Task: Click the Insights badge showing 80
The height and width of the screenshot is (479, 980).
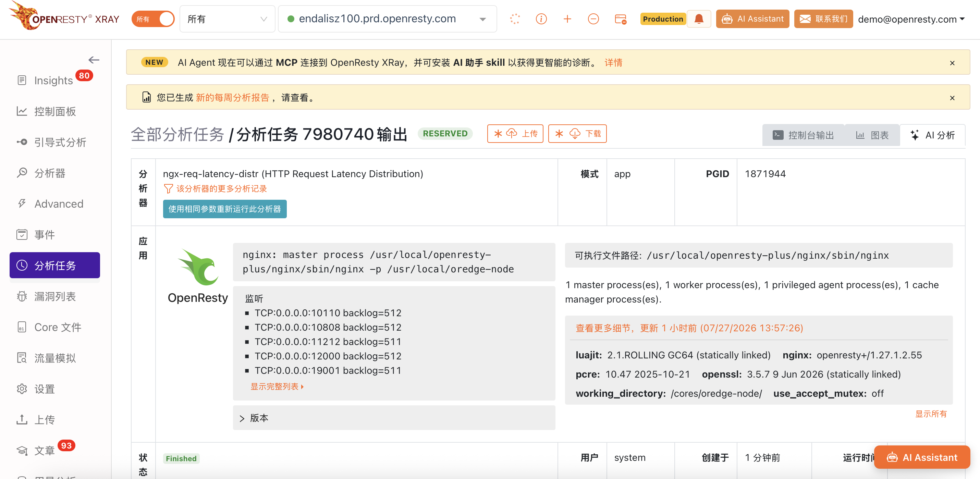Action: [x=84, y=75]
